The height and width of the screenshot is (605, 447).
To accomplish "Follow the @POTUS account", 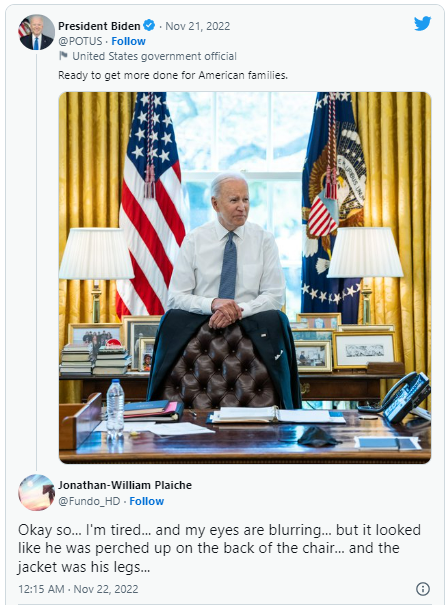I will [x=128, y=41].
